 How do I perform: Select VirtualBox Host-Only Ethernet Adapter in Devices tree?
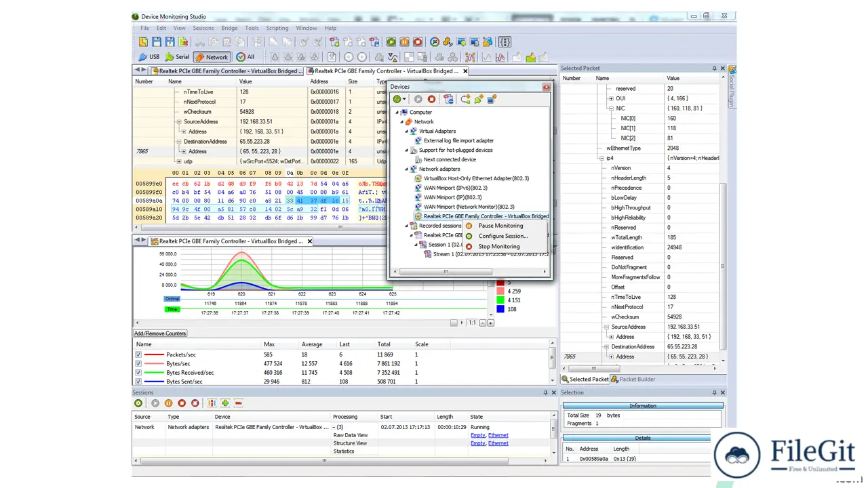tap(476, 178)
